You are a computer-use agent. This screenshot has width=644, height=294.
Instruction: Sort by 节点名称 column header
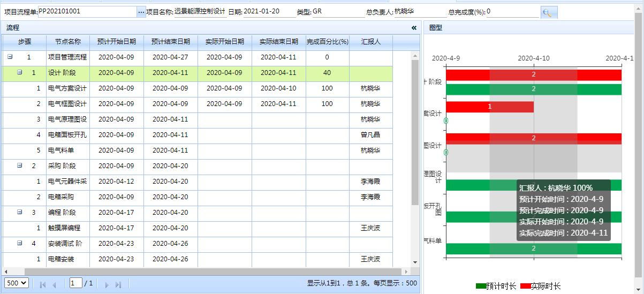(x=68, y=41)
